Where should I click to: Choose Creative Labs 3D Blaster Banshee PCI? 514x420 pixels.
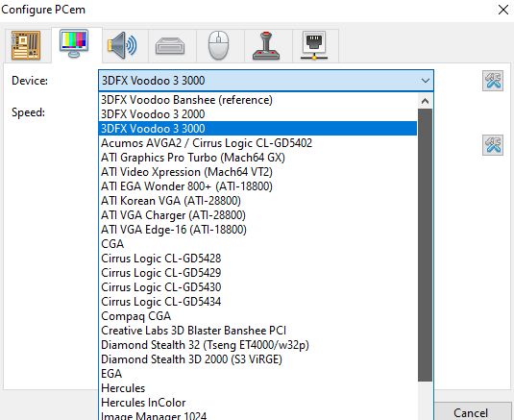click(x=257, y=331)
